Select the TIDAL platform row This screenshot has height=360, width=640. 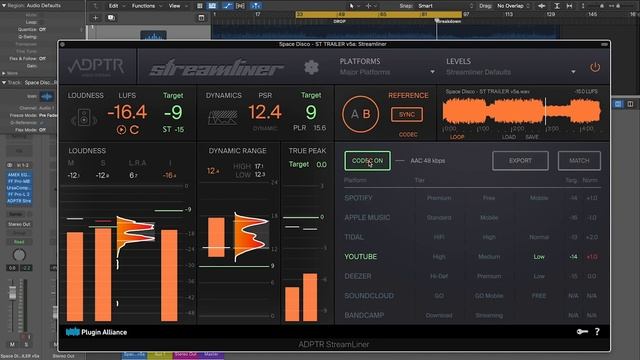click(x=472, y=237)
